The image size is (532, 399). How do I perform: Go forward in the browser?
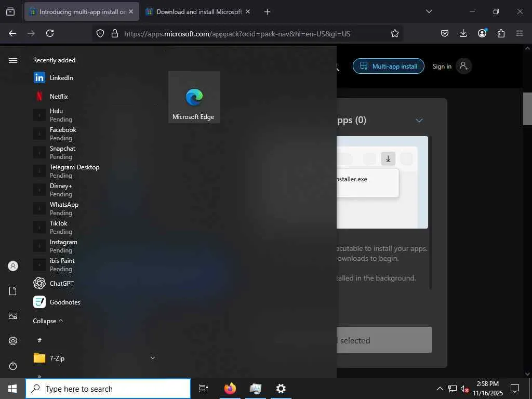pyautogui.click(x=31, y=33)
